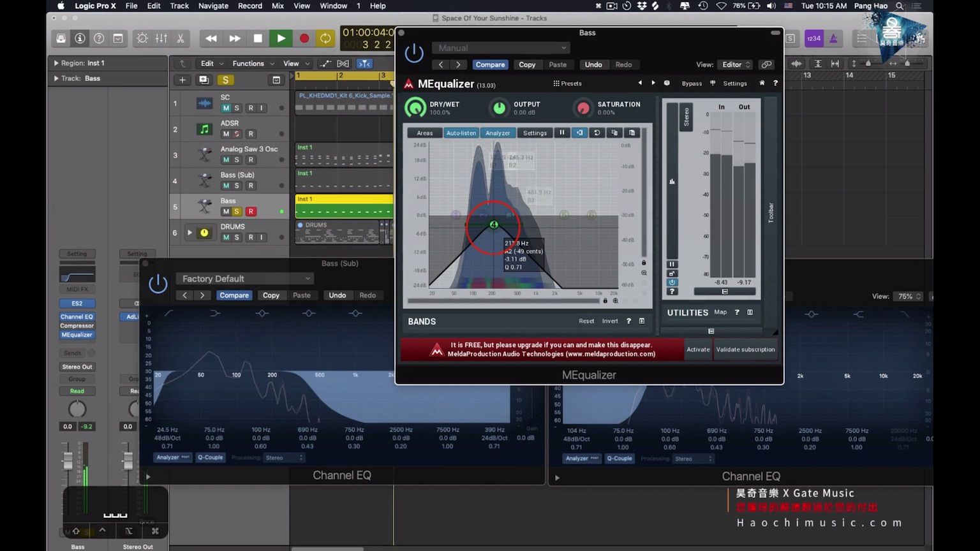Click Validate subscription button
Screen dimensions: 980x551
click(x=745, y=349)
